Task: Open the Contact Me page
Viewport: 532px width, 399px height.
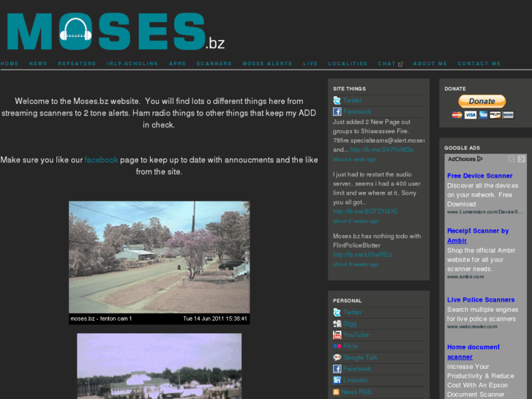Action: click(479, 64)
